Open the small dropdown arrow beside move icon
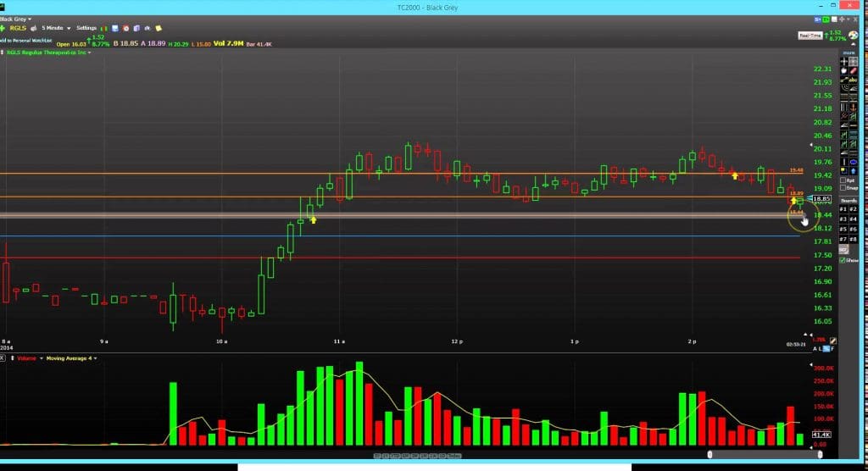 pos(848,19)
